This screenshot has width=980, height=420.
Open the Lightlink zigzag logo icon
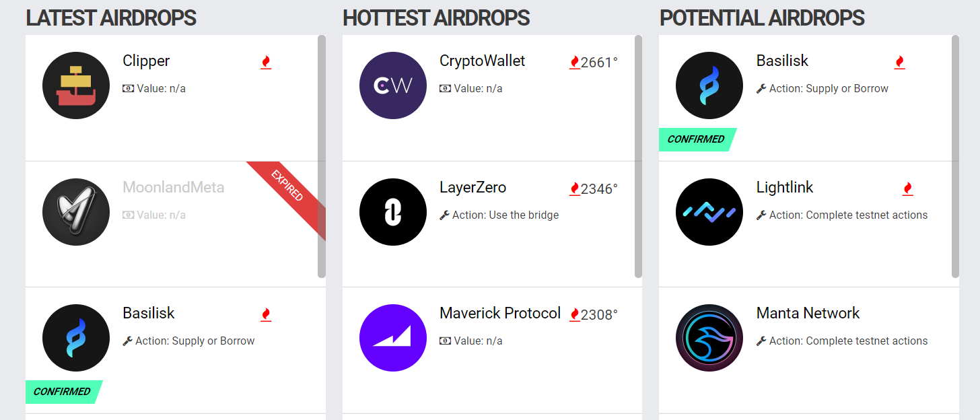tap(709, 212)
